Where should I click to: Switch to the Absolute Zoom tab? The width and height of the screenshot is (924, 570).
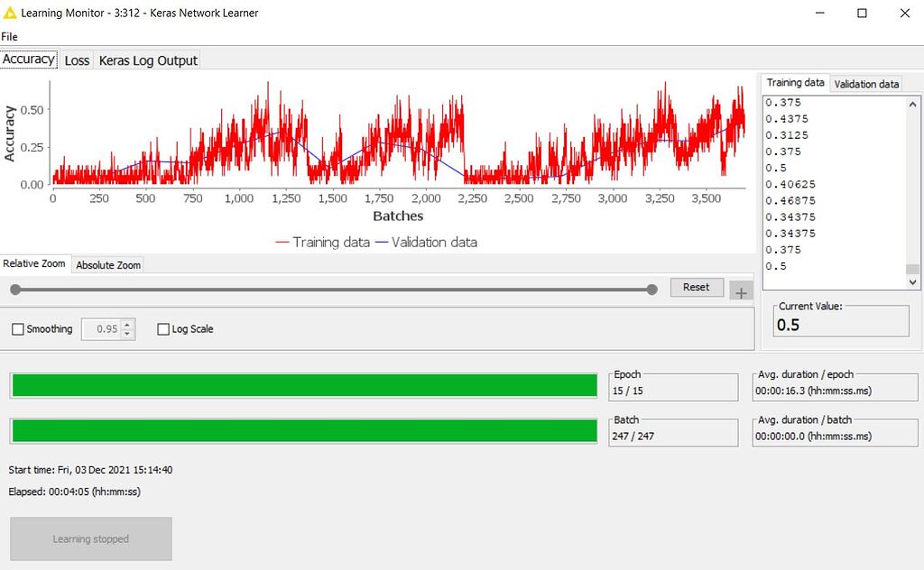(107, 264)
